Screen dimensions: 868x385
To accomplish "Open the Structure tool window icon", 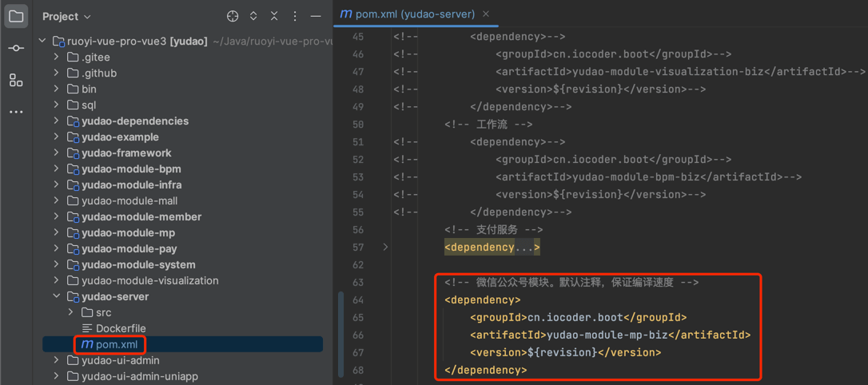I will pos(16,80).
